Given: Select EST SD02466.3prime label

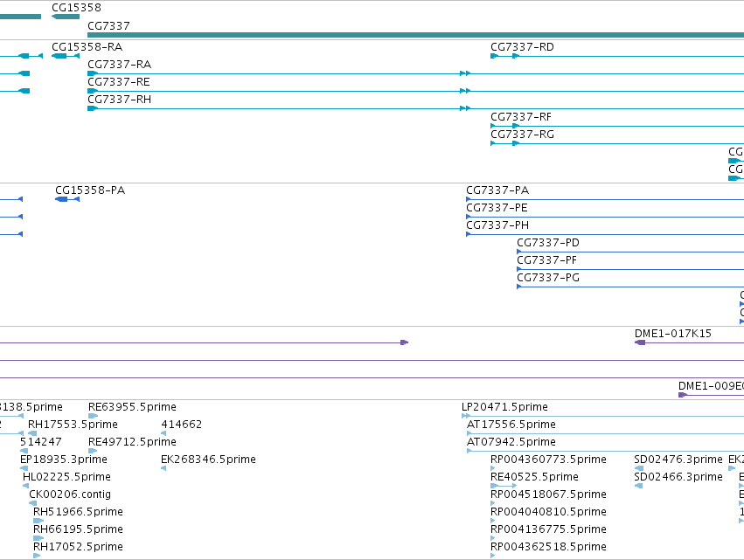Looking at the screenshot, I should pos(678,477).
